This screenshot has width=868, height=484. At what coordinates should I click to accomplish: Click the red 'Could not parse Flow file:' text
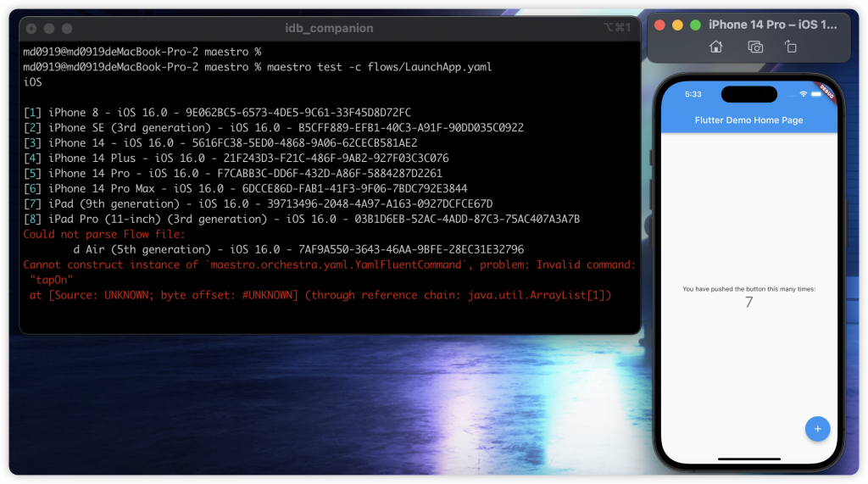tap(104, 234)
